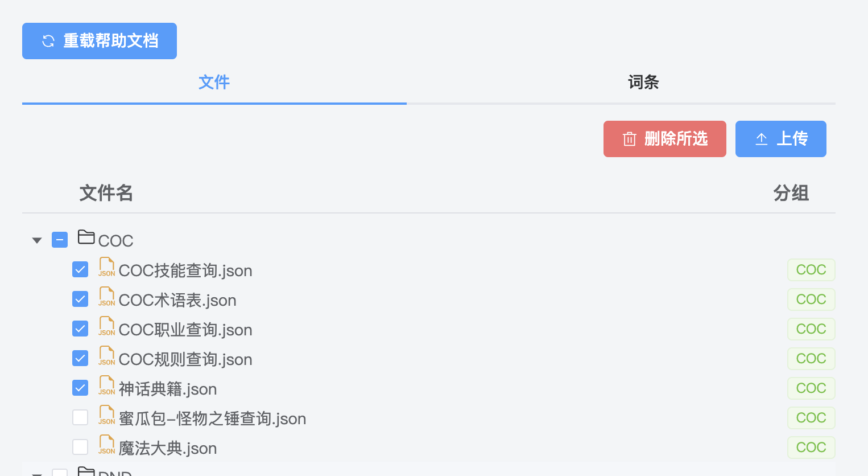Click the 文件名 column header

coord(106,193)
